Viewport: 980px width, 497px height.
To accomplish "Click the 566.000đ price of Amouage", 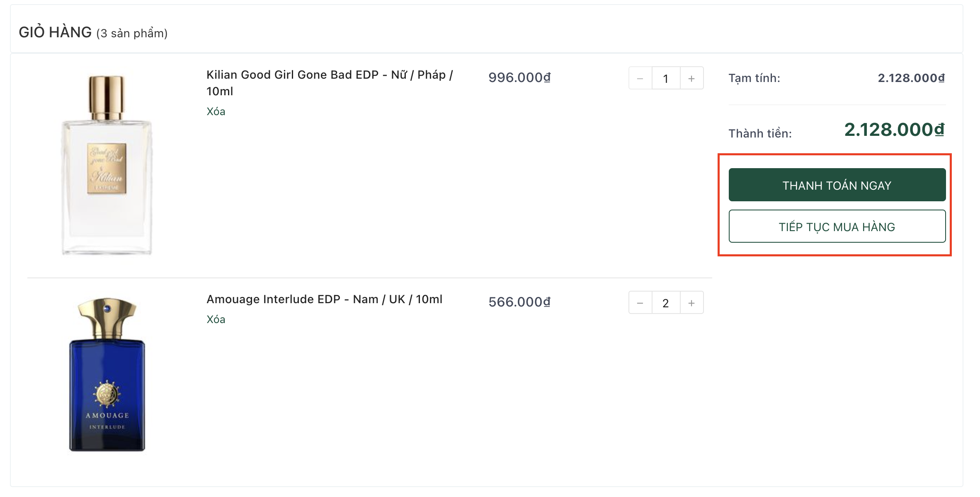I will pos(519,302).
